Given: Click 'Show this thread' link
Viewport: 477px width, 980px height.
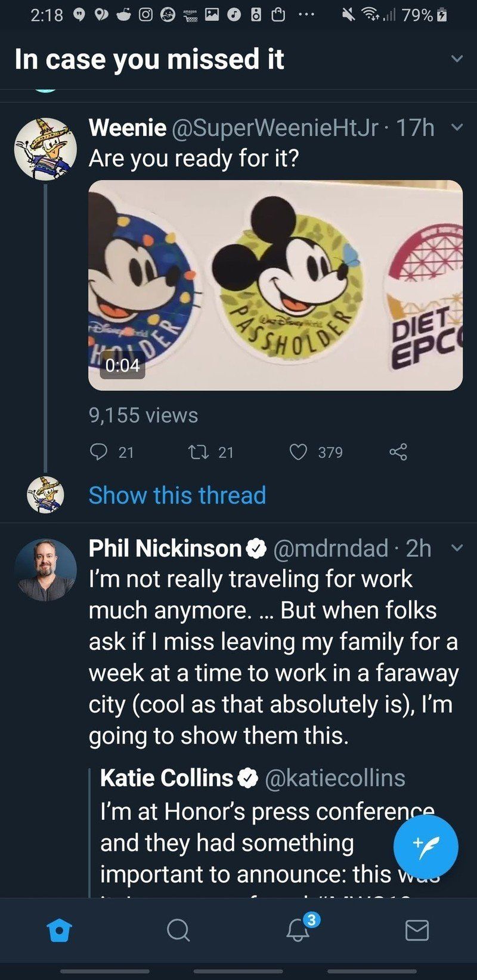Looking at the screenshot, I should point(177,495).
